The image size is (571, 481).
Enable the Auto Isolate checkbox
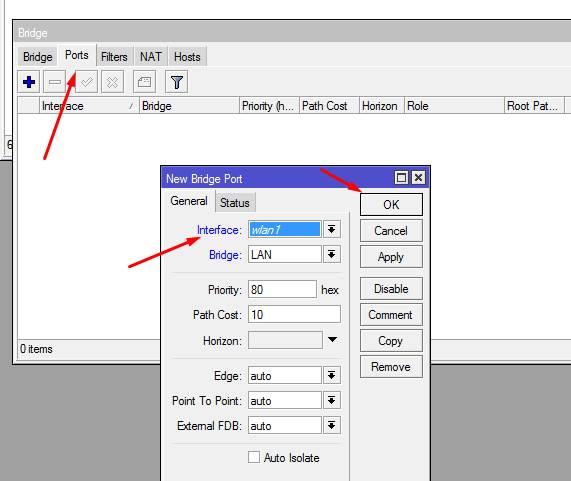tap(254, 457)
